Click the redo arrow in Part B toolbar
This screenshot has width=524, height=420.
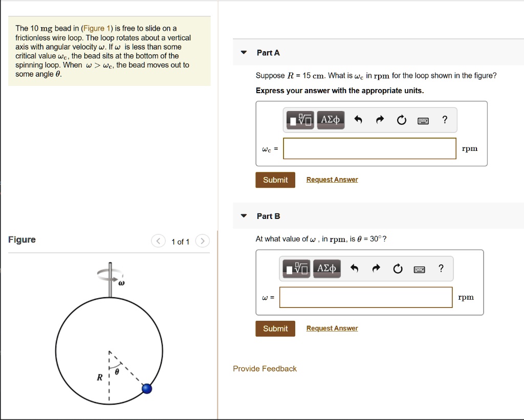tap(376, 268)
